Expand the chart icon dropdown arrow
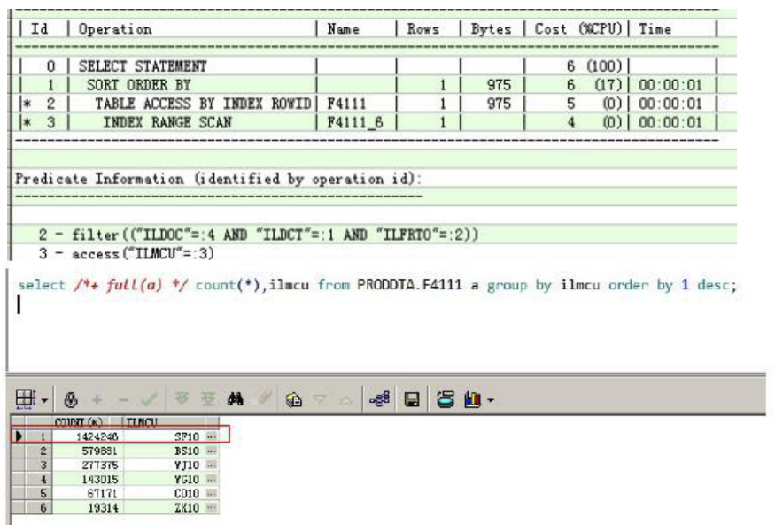Screen dimensions: 775x532 [x=491, y=400]
